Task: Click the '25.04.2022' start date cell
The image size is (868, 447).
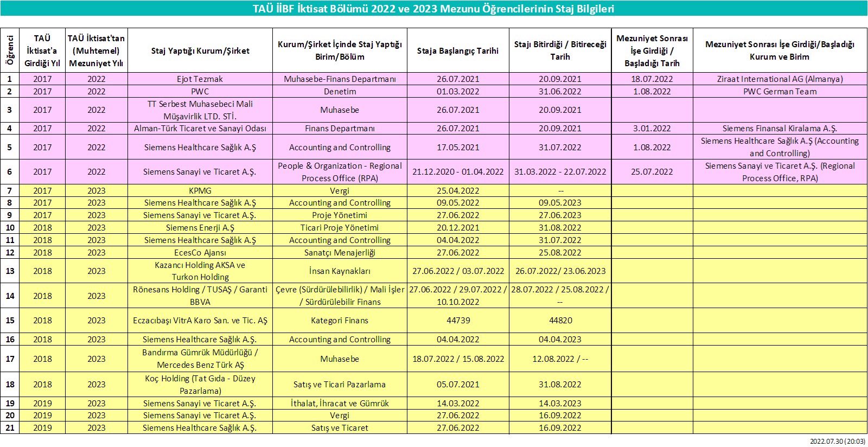Action: (x=458, y=190)
